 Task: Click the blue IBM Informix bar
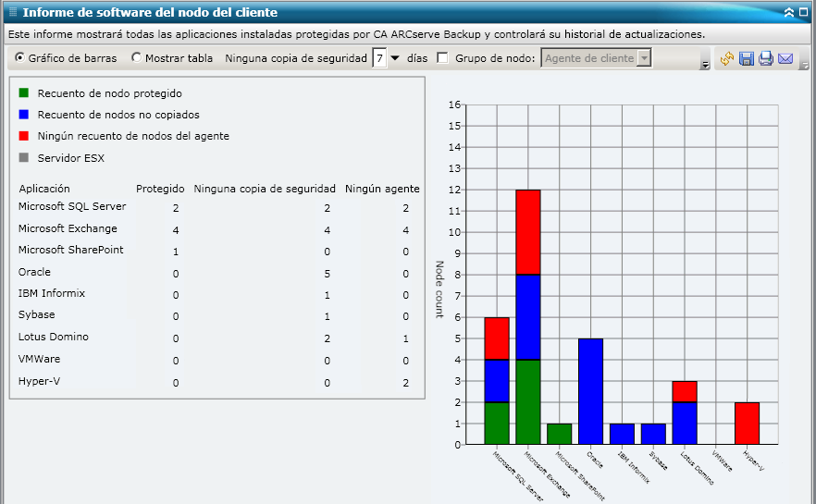click(x=622, y=435)
